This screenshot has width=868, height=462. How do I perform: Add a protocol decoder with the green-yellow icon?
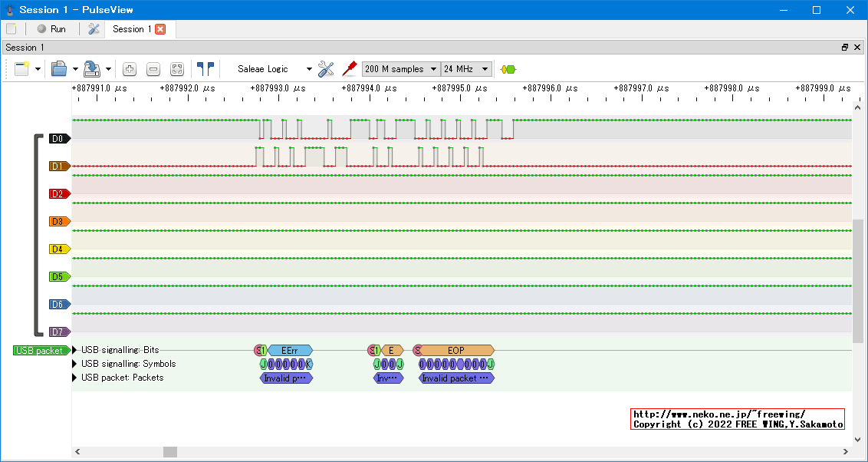[x=508, y=69]
